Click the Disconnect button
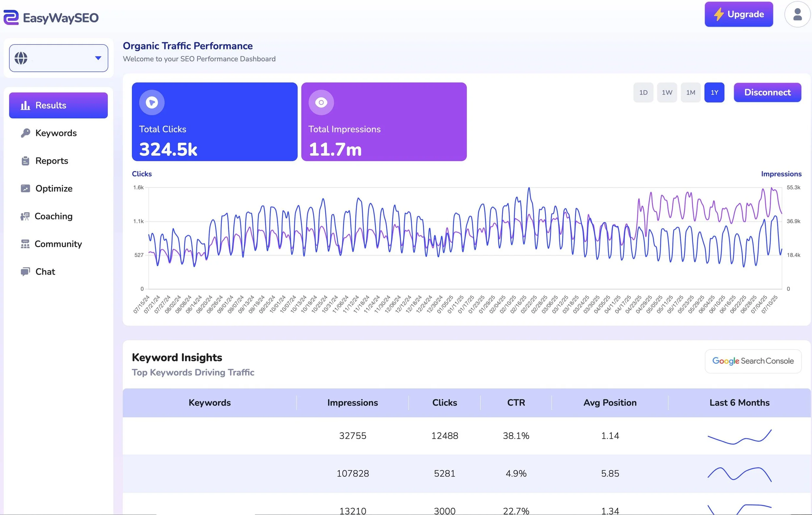Viewport: 812px width, 515px height. point(767,92)
